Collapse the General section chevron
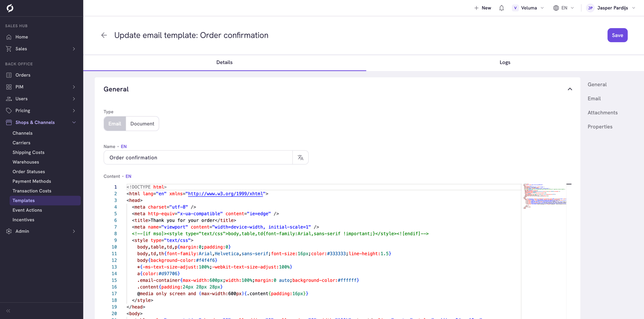 [570, 89]
